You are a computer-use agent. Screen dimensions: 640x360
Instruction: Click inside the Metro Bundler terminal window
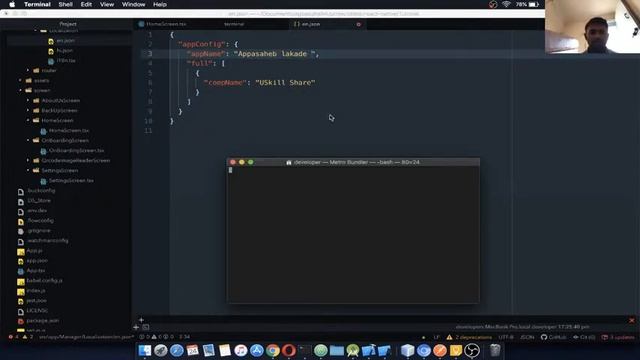353,234
